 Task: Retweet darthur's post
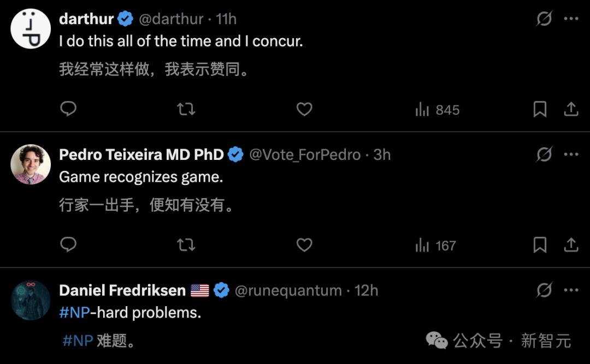tap(186, 109)
